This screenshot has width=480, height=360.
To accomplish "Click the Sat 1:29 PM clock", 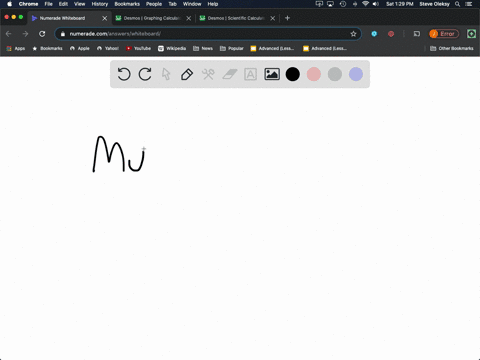I will coord(400,4).
